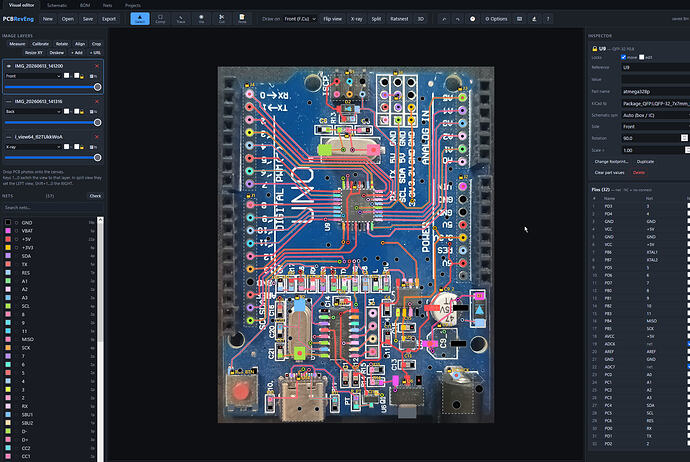Viewport: 690px width, 462px height.
Task: Click the Flip view button
Action: (332, 19)
